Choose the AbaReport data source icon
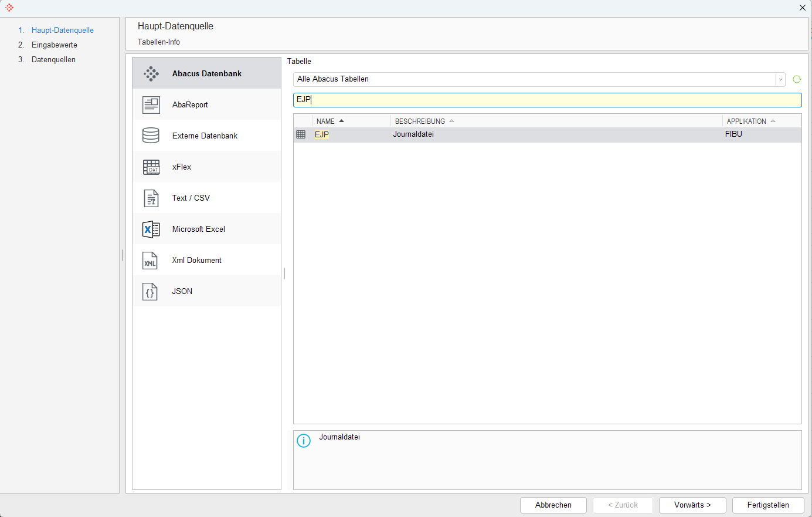The width and height of the screenshot is (812, 517). coord(151,104)
